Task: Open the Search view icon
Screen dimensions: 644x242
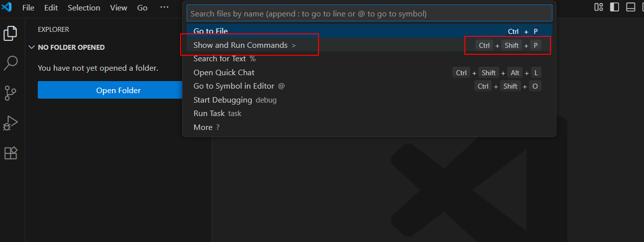Action: coord(10,63)
